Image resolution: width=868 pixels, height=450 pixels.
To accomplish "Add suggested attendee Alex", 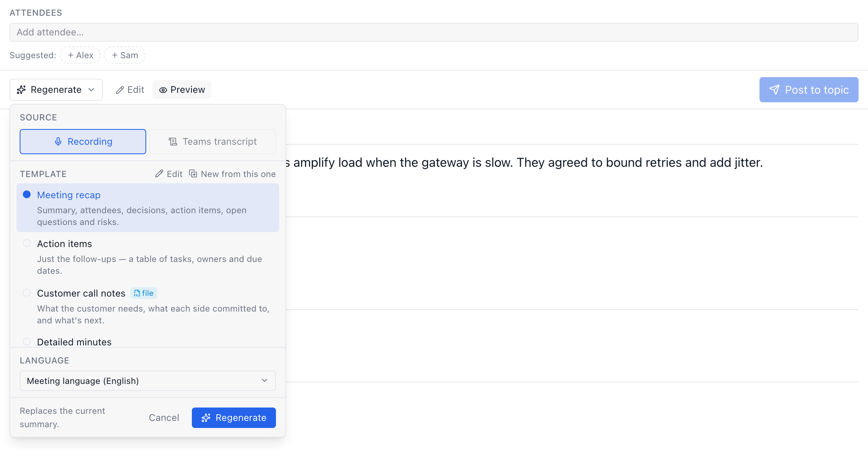I will click(80, 55).
